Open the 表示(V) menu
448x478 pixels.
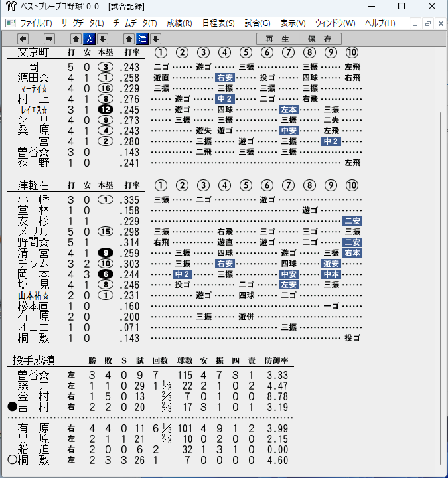coord(293,23)
